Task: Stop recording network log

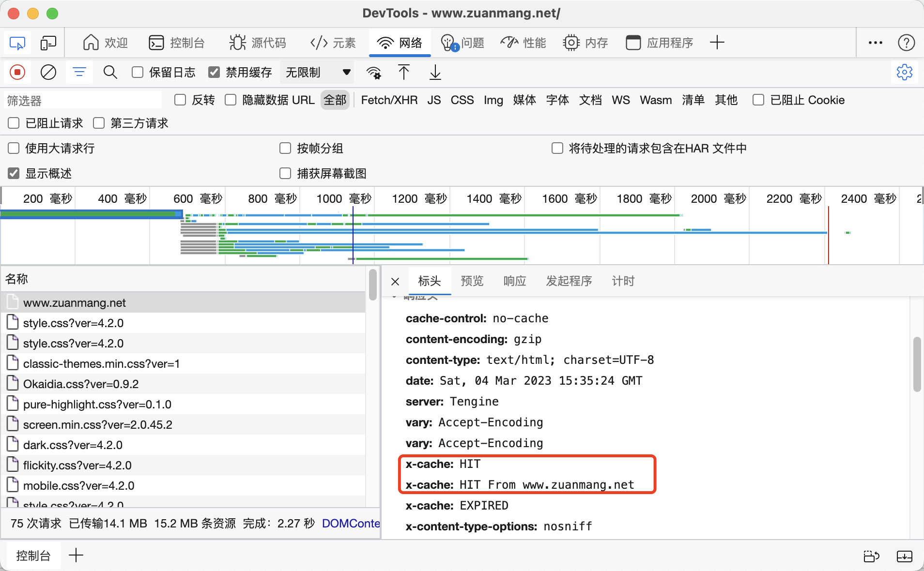Action: click(x=16, y=72)
